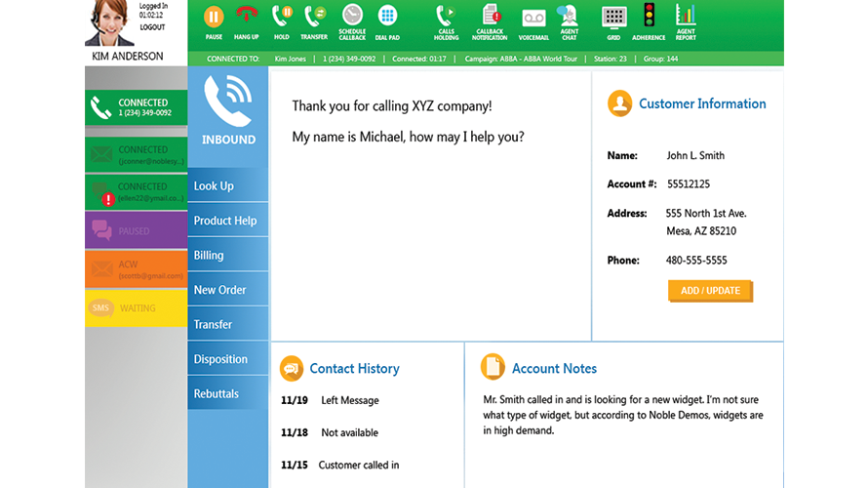This screenshot has height=488, width=868.
Task: View Calls Holding
Action: tap(446, 17)
